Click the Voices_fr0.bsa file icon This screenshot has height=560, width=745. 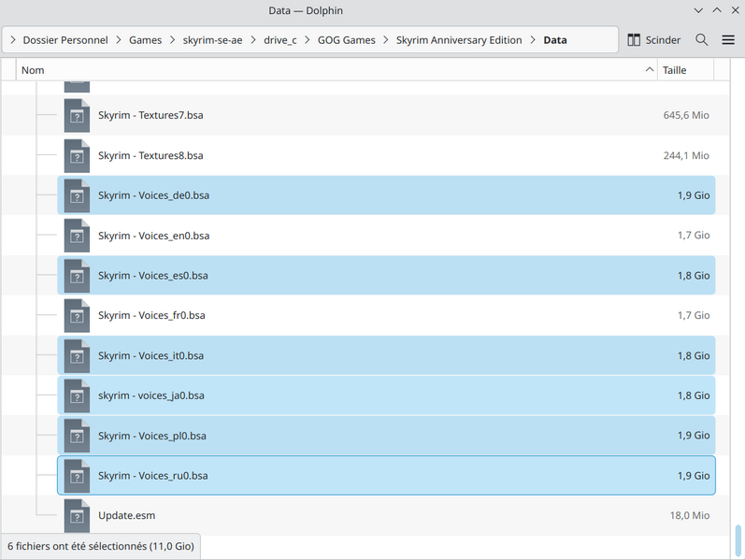point(77,316)
